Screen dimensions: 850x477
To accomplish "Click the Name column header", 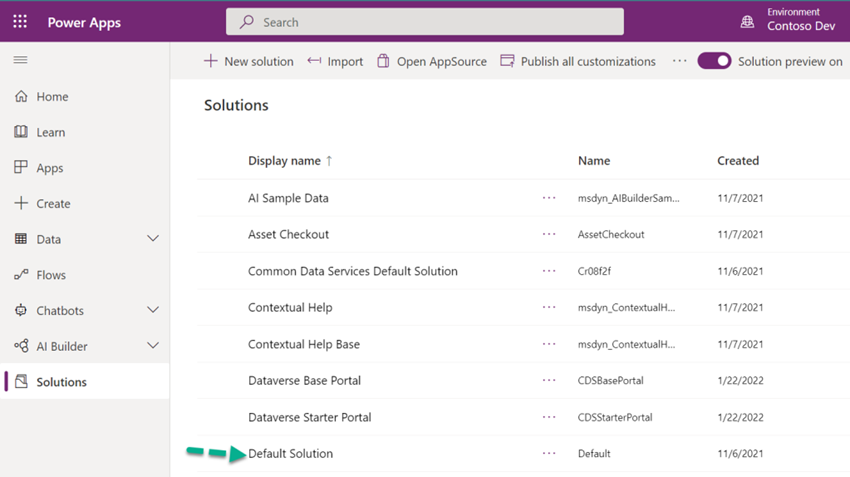I will click(594, 160).
